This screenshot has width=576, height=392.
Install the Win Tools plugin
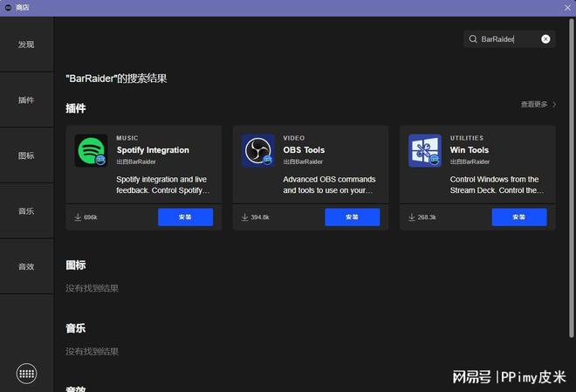[519, 217]
